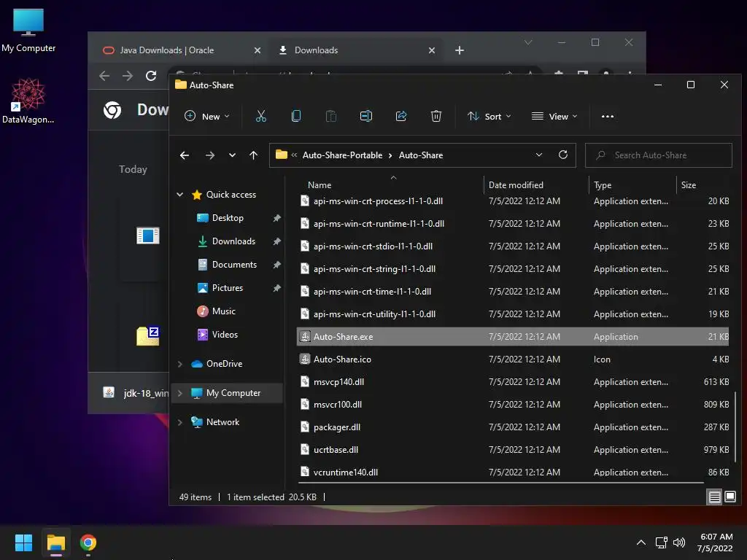The height and width of the screenshot is (560, 747).
Task: Open File Explorer from the taskbar
Action: point(56,542)
